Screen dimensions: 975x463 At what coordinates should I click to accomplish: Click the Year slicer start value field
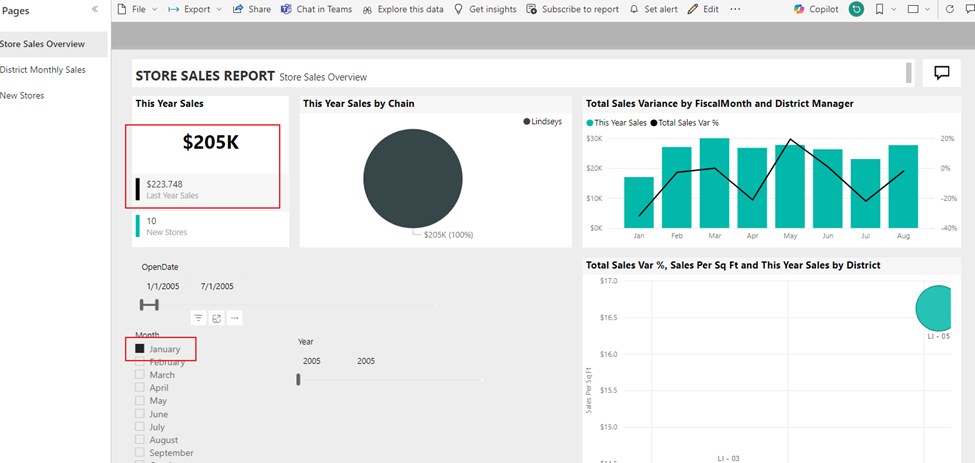[320, 361]
